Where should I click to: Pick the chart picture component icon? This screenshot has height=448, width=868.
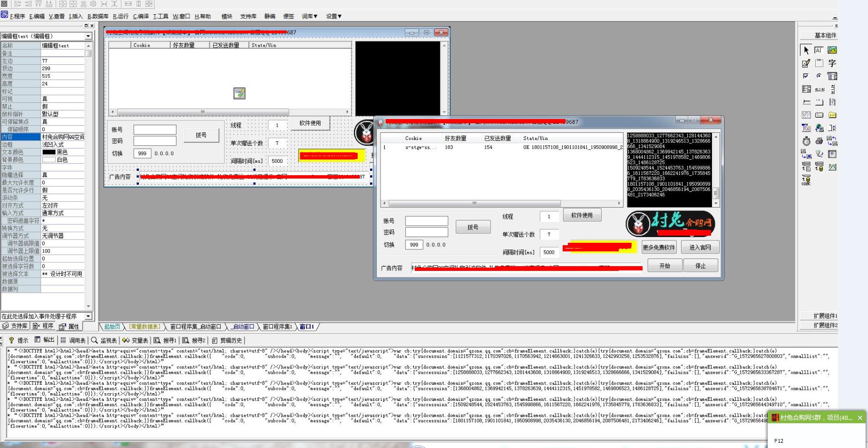(832, 167)
